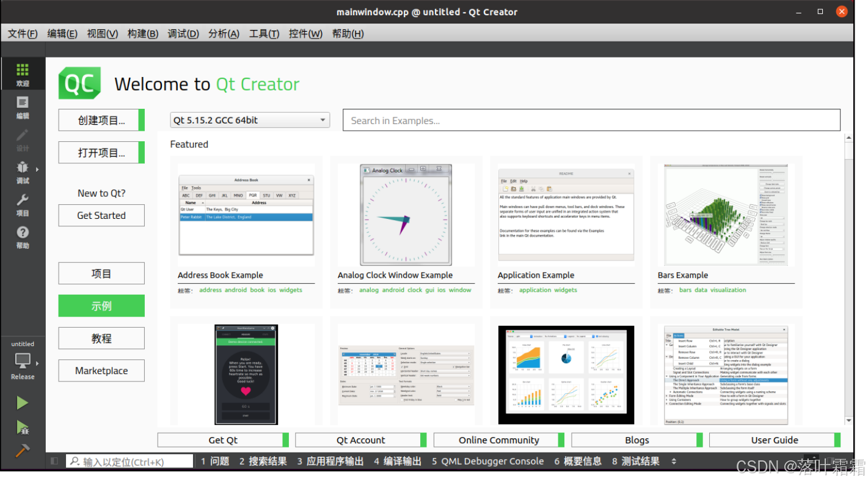This screenshot has width=868, height=483.
Task: Open the 文件(F) menu
Action: 23,34
